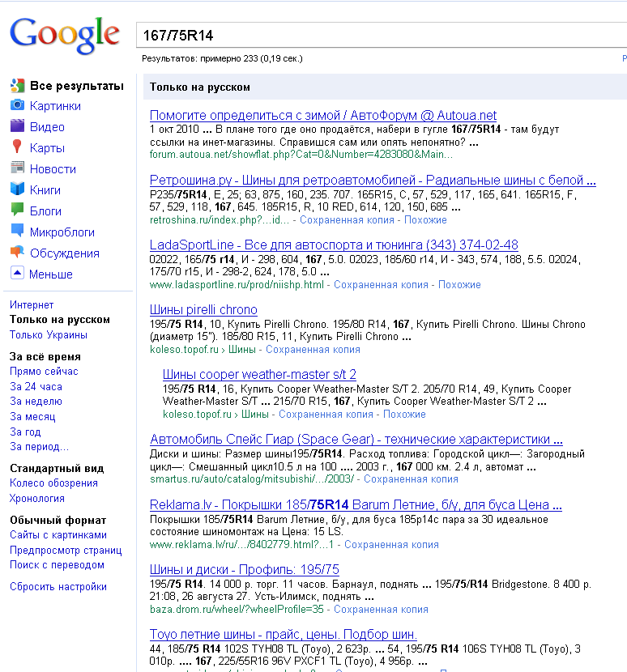The width and height of the screenshot is (627, 672).
Task: Open result Reklama.lv Покрышки 185/75R14 Barum
Action: (x=356, y=504)
